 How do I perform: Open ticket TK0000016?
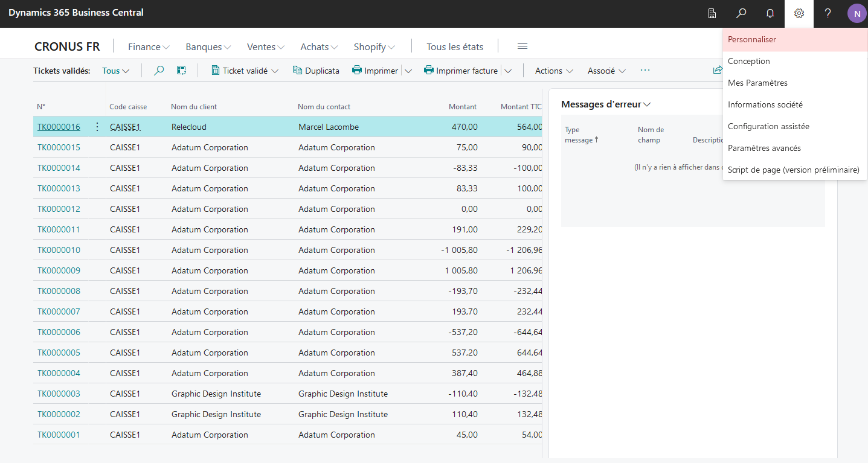point(59,127)
